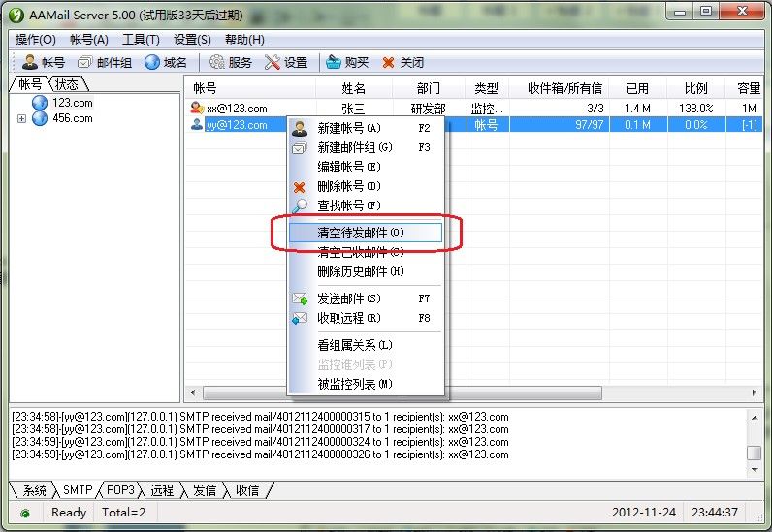Image resolution: width=772 pixels, height=532 pixels.
Task: Choose 收取远程 (R) from context menu
Action: [x=366, y=318]
